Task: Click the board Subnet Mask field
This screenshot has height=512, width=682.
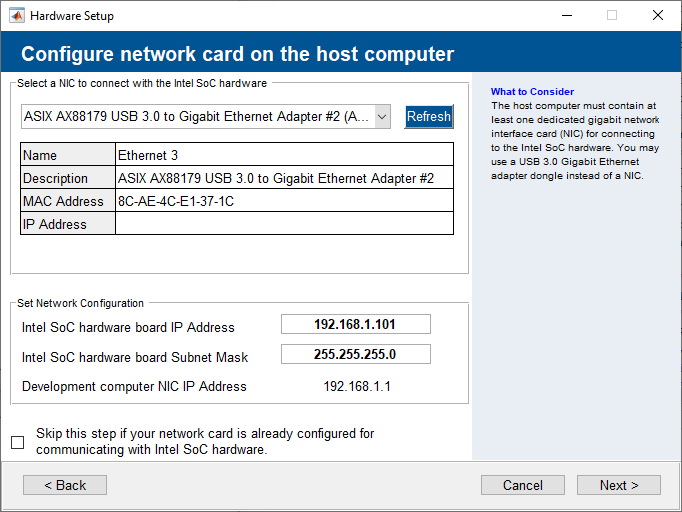Action: [x=355, y=354]
